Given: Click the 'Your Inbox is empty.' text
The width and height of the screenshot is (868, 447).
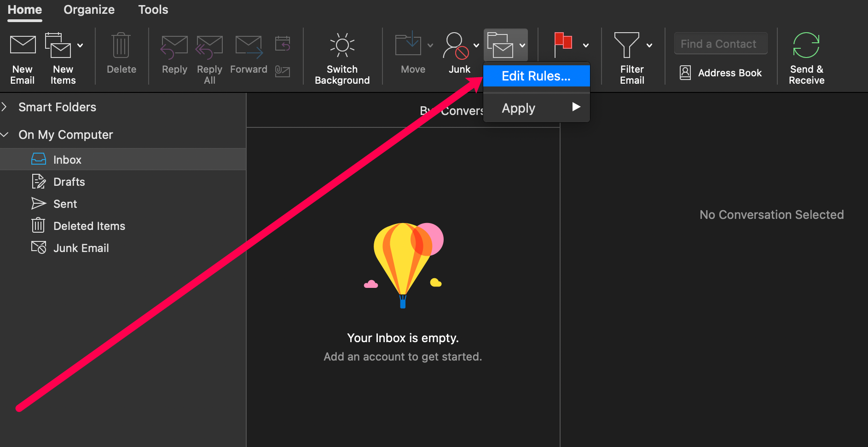Looking at the screenshot, I should pyautogui.click(x=403, y=338).
